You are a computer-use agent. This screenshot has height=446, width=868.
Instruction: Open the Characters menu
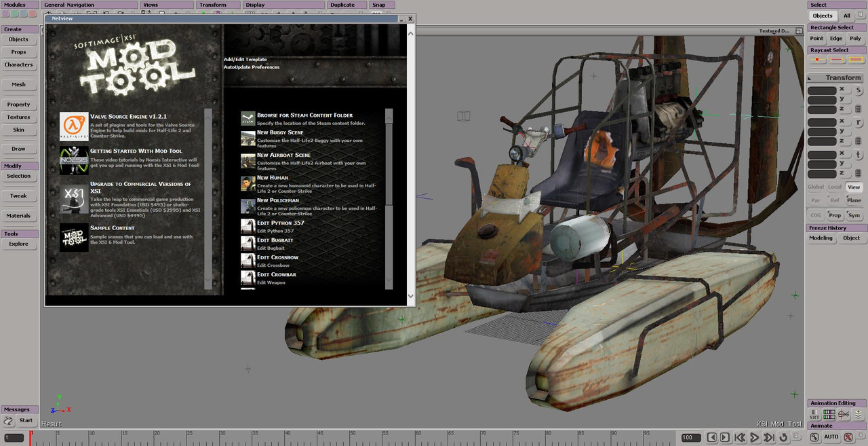(x=19, y=65)
